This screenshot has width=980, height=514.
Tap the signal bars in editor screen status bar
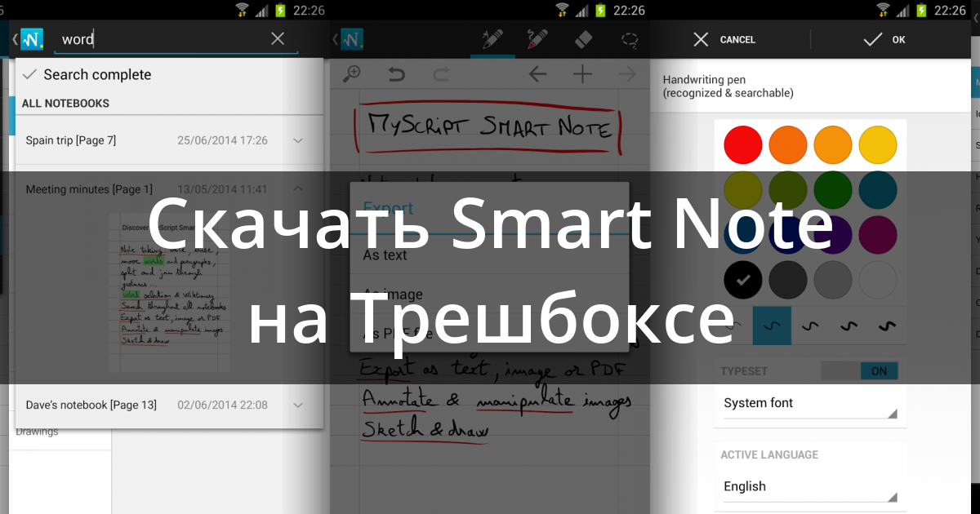pos(582,11)
